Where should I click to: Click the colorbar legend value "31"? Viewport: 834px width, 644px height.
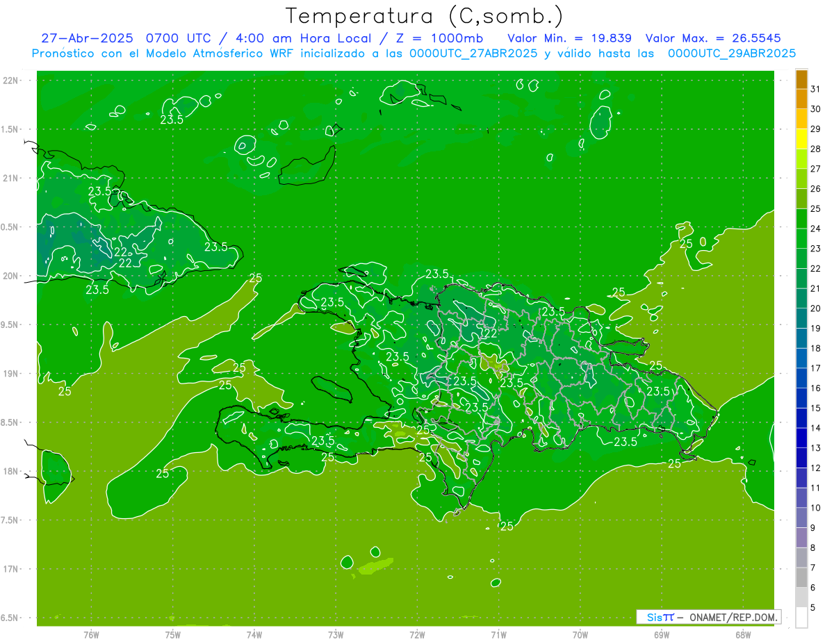coord(816,89)
